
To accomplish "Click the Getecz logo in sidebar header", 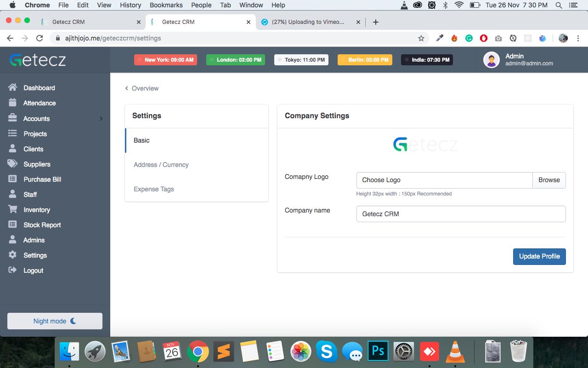I will (x=38, y=60).
